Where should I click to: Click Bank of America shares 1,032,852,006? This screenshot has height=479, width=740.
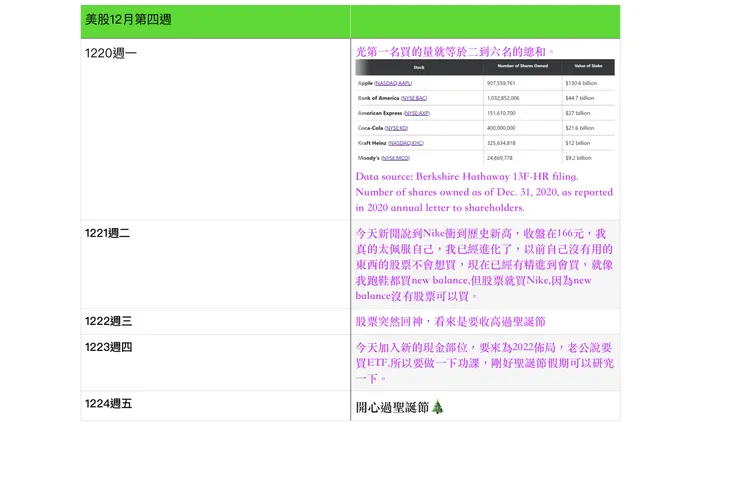click(x=503, y=98)
